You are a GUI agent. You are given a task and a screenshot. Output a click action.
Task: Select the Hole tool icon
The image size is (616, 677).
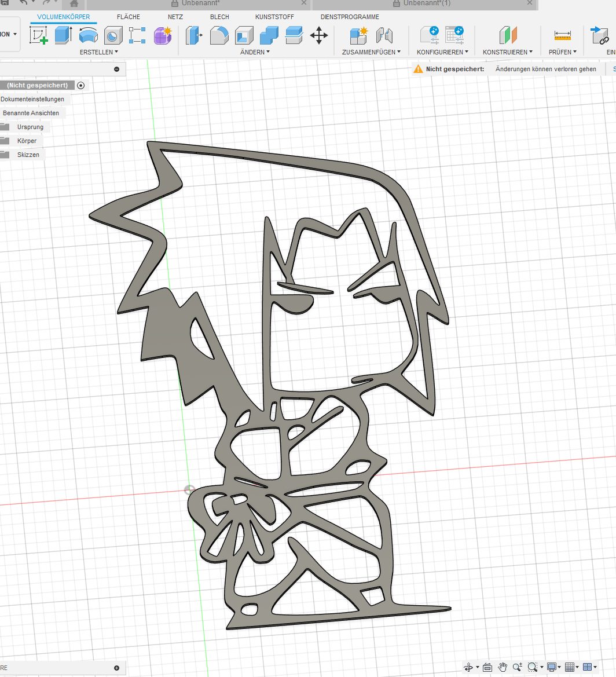[x=113, y=36]
